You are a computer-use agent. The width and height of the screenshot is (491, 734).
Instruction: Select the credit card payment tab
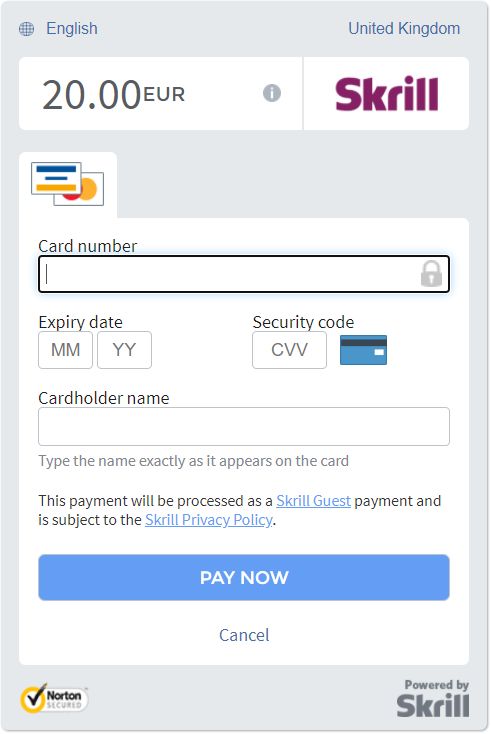click(x=68, y=184)
